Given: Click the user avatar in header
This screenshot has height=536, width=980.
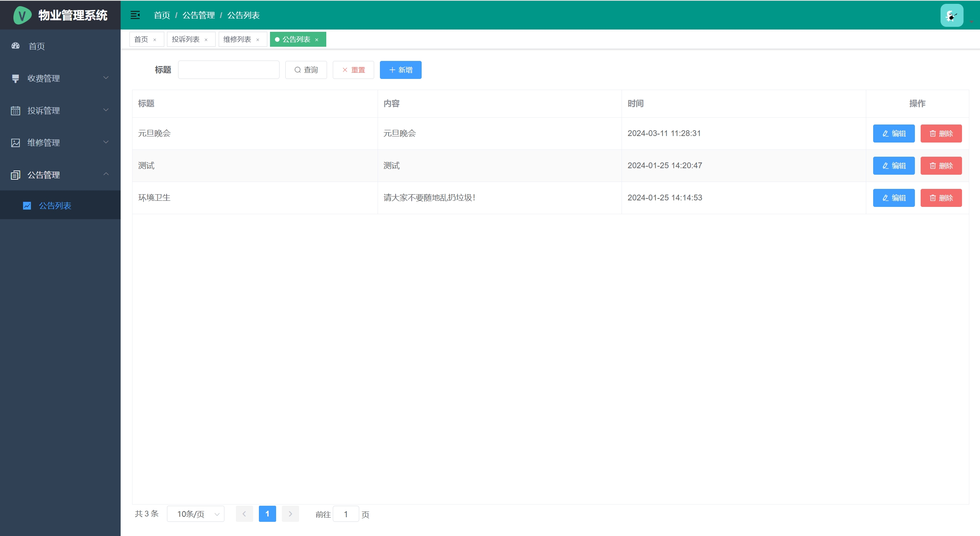Looking at the screenshot, I should pyautogui.click(x=951, y=15).
